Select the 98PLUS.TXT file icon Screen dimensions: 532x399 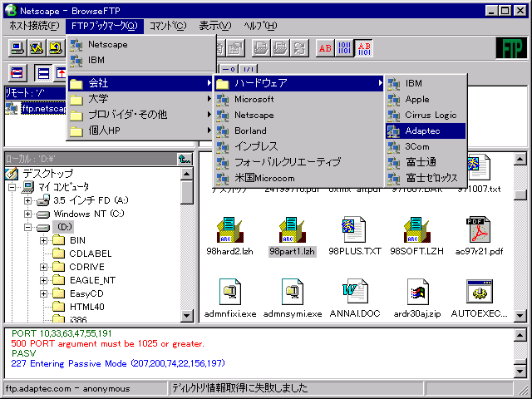[355, 236]
